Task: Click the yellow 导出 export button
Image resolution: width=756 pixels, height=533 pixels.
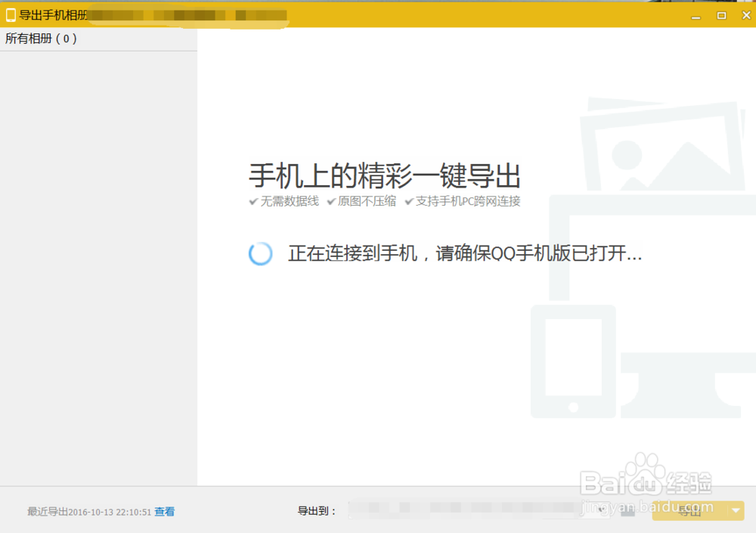Action: tap(689, 511)
